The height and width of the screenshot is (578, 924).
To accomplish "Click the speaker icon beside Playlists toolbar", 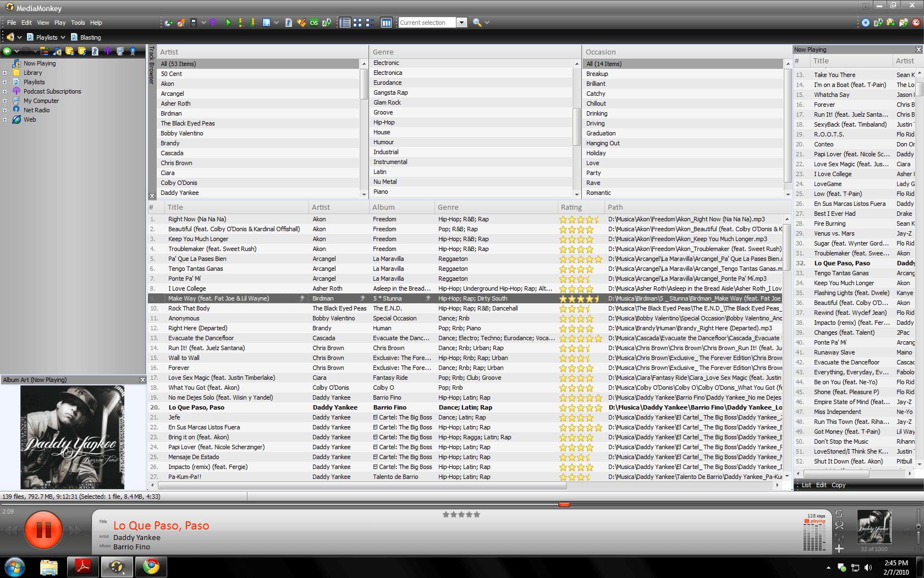I will coord(10,37).
